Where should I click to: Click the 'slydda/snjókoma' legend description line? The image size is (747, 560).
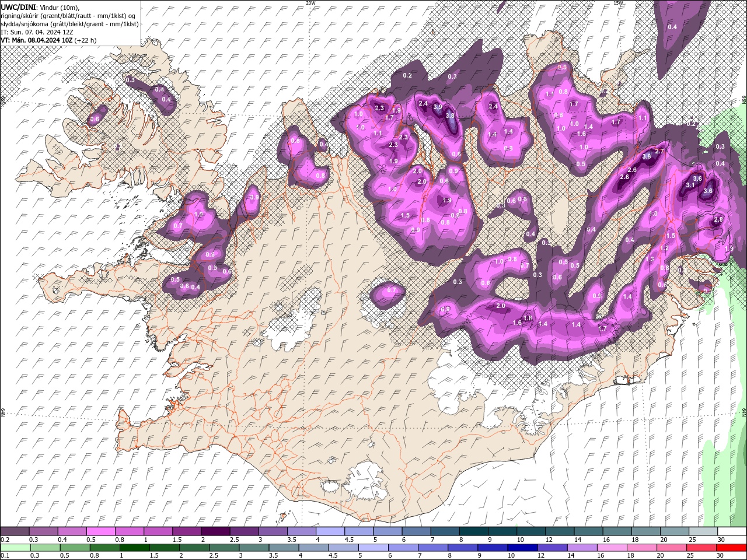[69, 24]
